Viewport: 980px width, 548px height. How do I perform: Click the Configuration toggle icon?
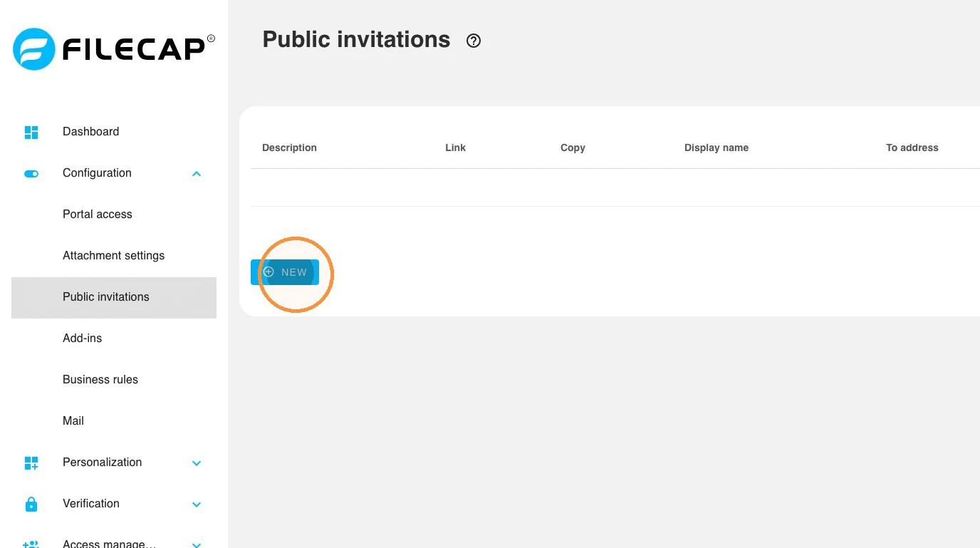coord(31,173)
